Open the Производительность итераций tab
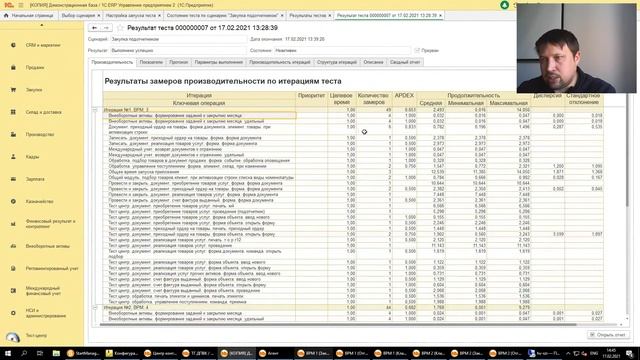This screenshot has height=360, width=640. pyautogui.click(x=280, y=62)
